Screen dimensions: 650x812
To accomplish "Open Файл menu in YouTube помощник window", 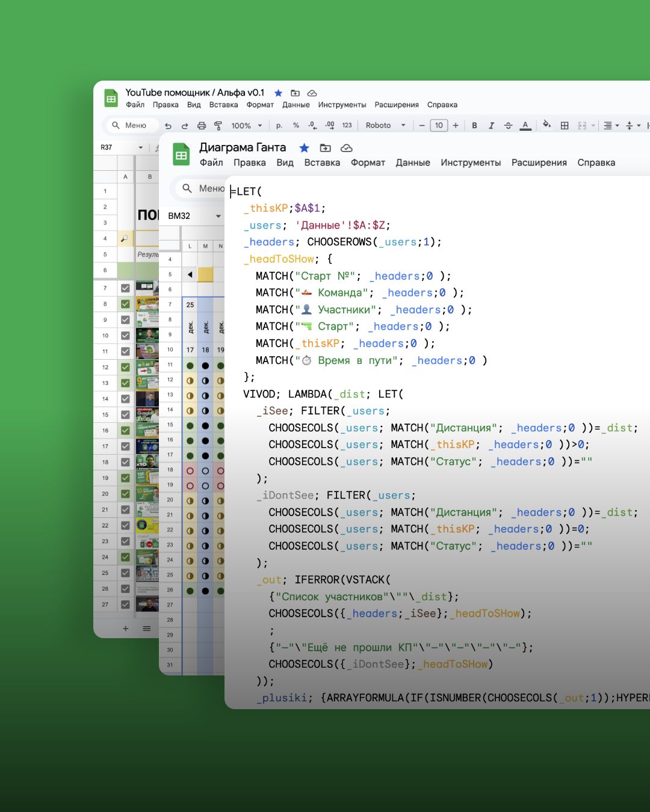I will pos(135,105).
